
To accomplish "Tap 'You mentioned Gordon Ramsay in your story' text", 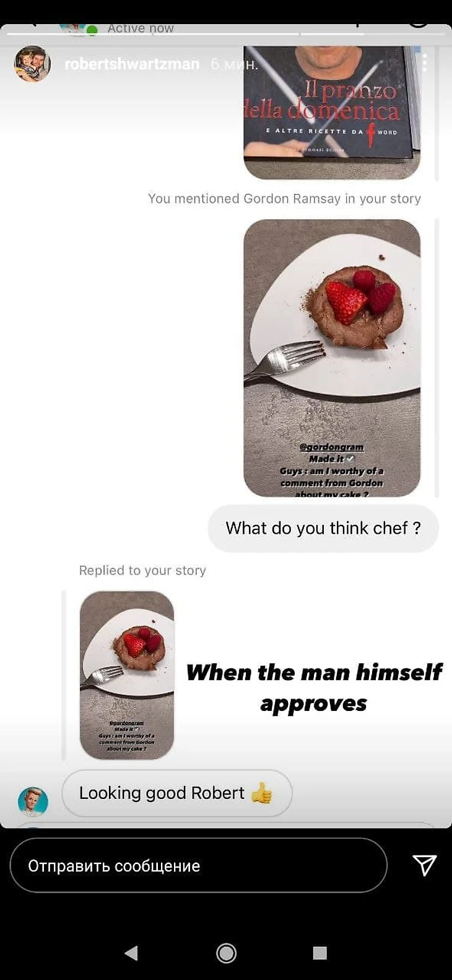I will click(284, 198).
